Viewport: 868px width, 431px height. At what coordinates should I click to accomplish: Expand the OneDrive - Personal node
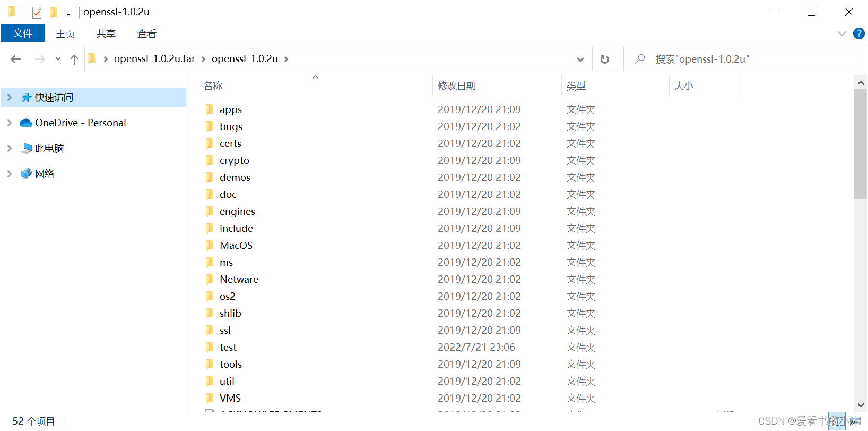(9, 123)
